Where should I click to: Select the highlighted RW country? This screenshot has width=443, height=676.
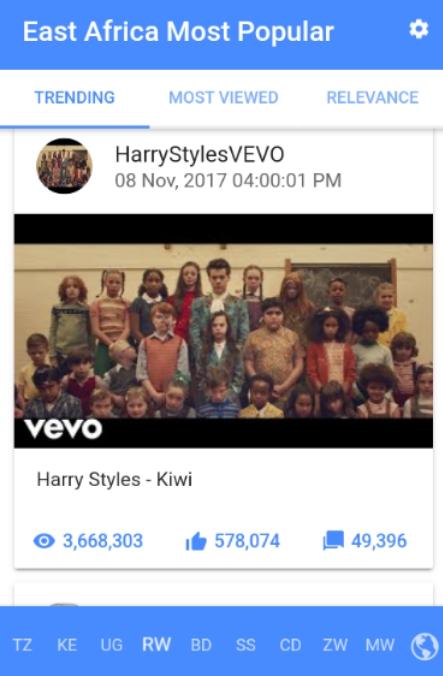pyautogui.click(x=156, y=645)
